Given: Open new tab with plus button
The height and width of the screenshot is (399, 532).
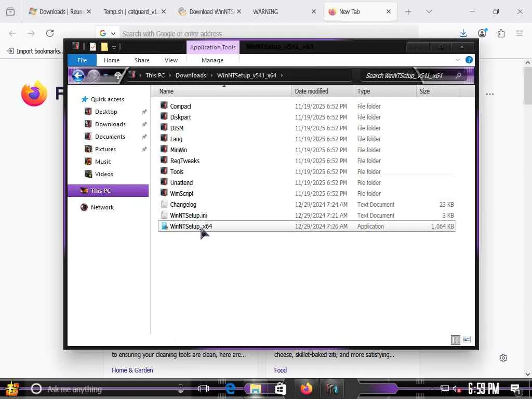Looking at the screenshot, I should tap(408, 12).
